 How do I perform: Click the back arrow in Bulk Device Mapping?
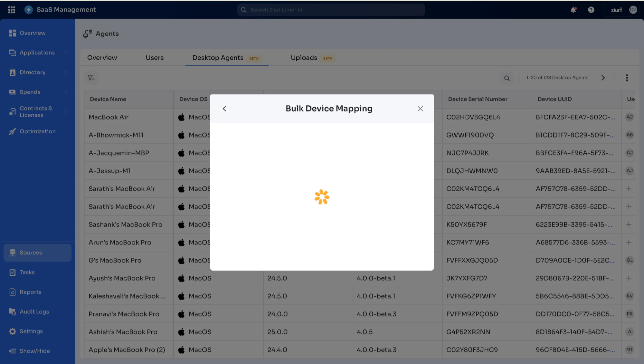pyautogui.click(x=224, y=109)
